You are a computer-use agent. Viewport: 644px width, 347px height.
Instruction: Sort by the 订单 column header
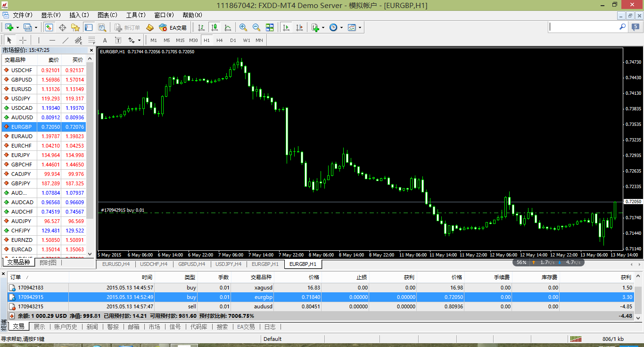point(38,277)
